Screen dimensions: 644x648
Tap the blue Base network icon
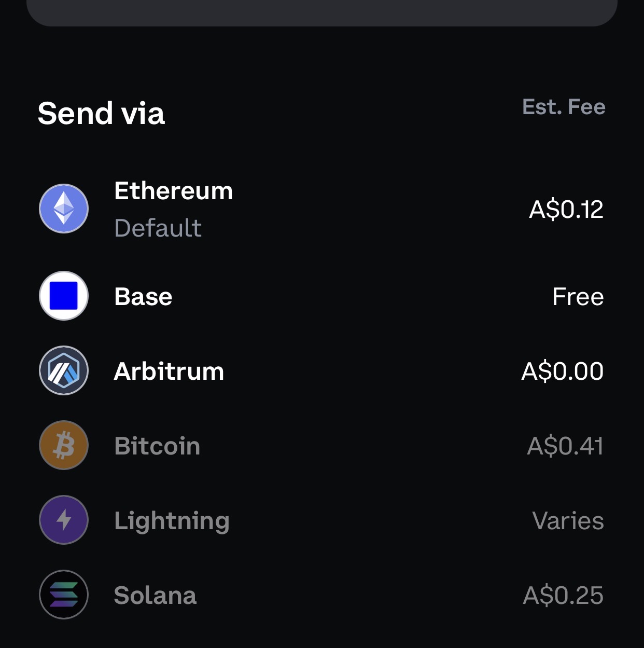pos(64,296)
